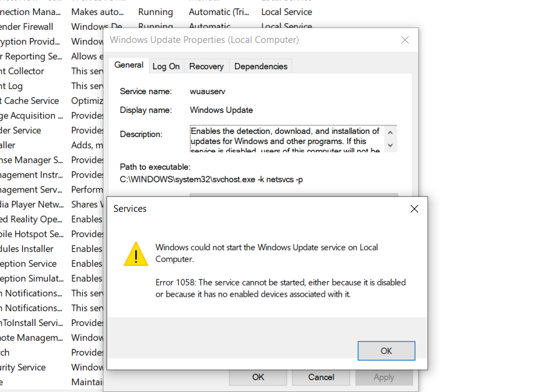Select the 'eption Service' row
The image size is (549, 392).
[x=52, y=264]
